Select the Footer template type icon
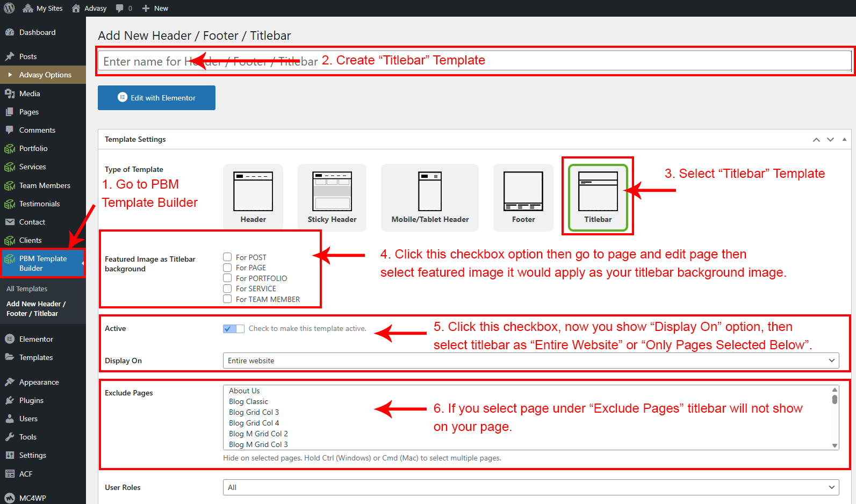The image size is (856, 504). point(523,191)
